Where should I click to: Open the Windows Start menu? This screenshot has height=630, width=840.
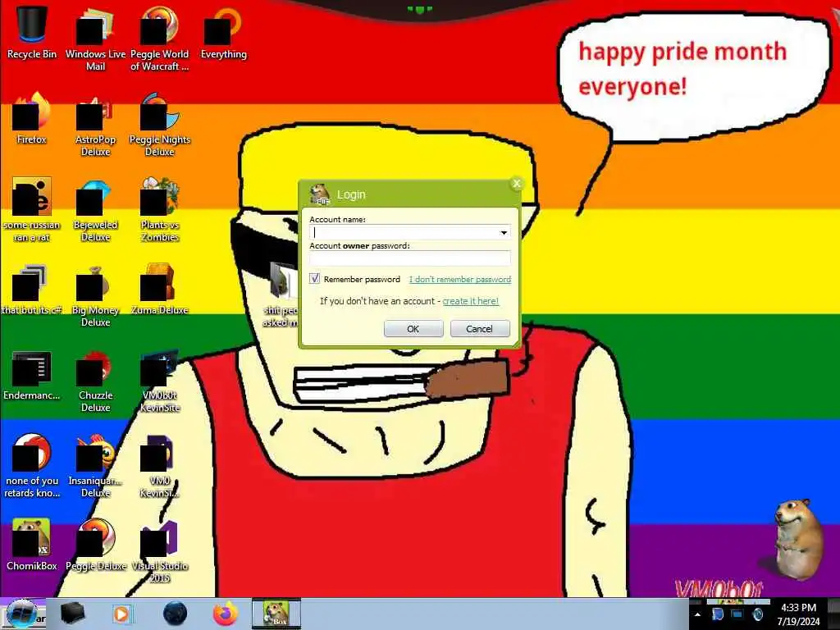[x=22, y=614]
